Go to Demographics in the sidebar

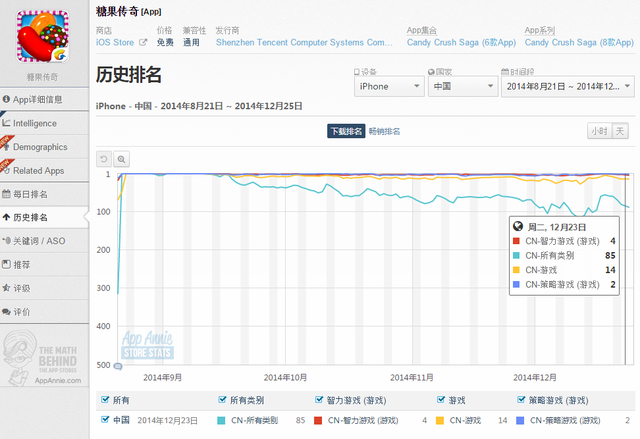pyautogui.click(x=44, y=147)
